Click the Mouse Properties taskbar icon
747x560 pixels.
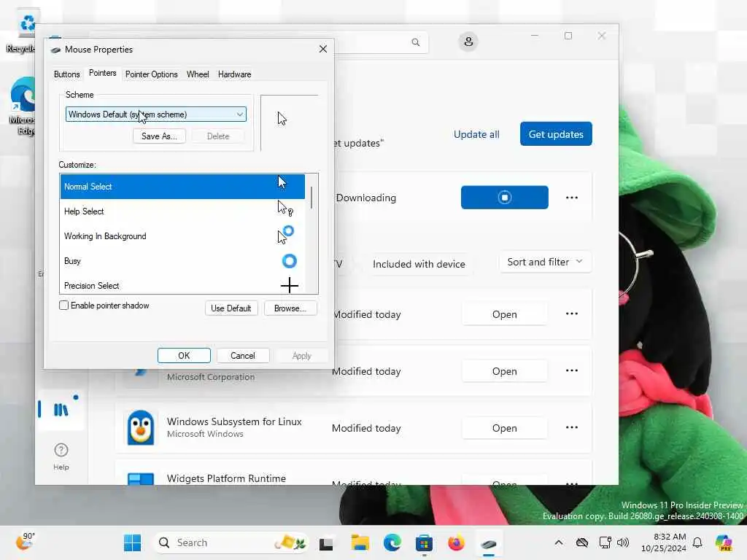point(488,542)
